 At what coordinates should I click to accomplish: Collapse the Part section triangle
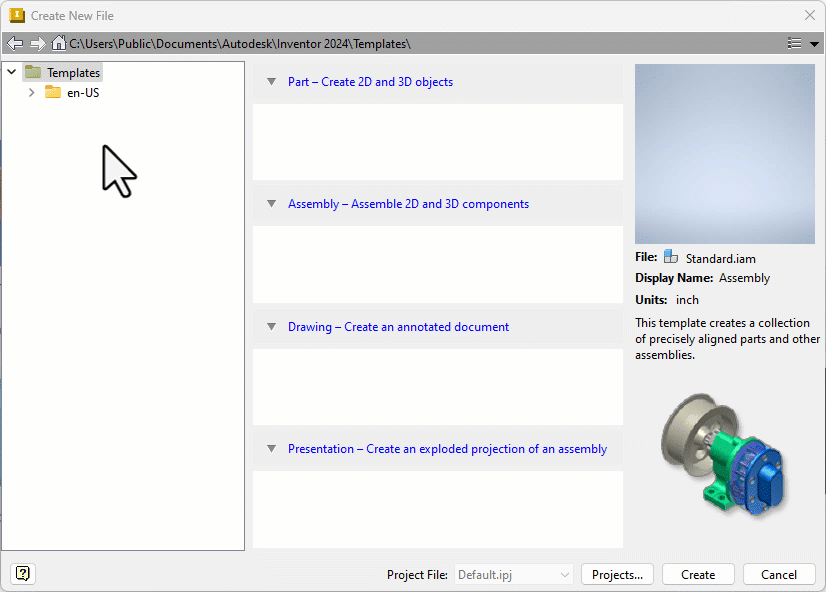pos(271,82)
